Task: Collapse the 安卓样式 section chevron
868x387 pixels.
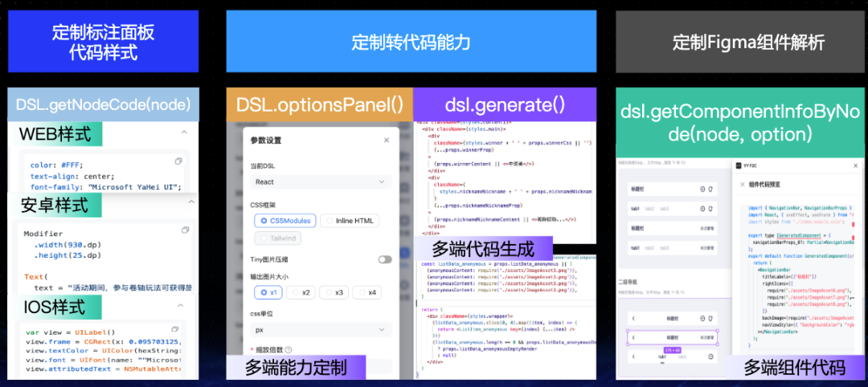Action: (191, 202)
